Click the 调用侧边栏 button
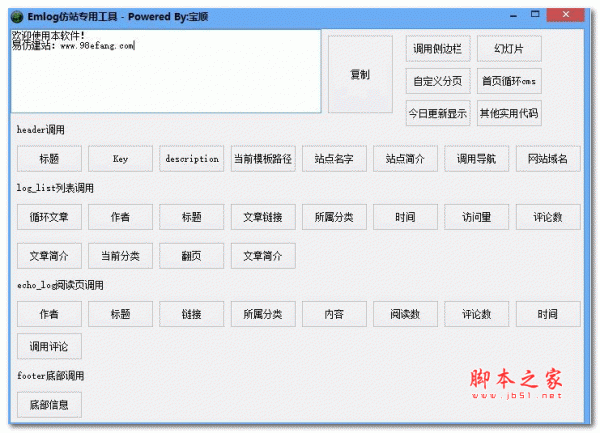Screen dimensions: 600x433 tap(438, 49)
